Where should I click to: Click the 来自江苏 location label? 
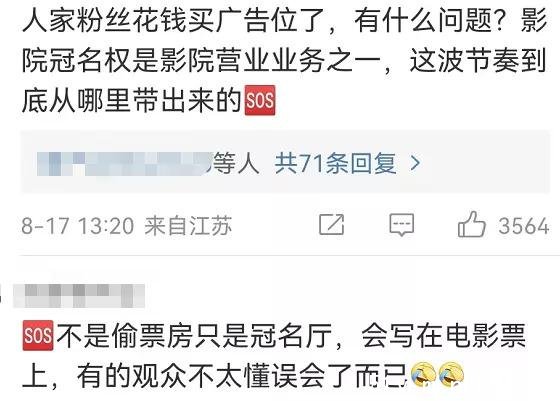tap(188, 226)
